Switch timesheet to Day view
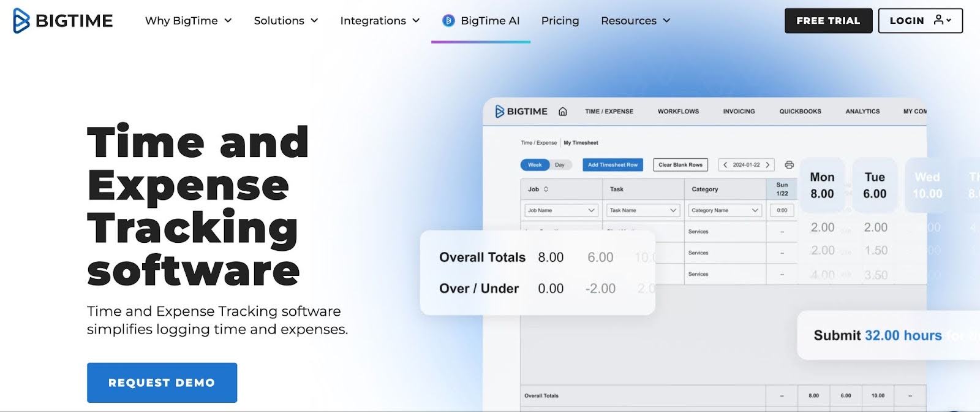Image resolution: width=980 pixels, height=412 pixels. (560, 165)
